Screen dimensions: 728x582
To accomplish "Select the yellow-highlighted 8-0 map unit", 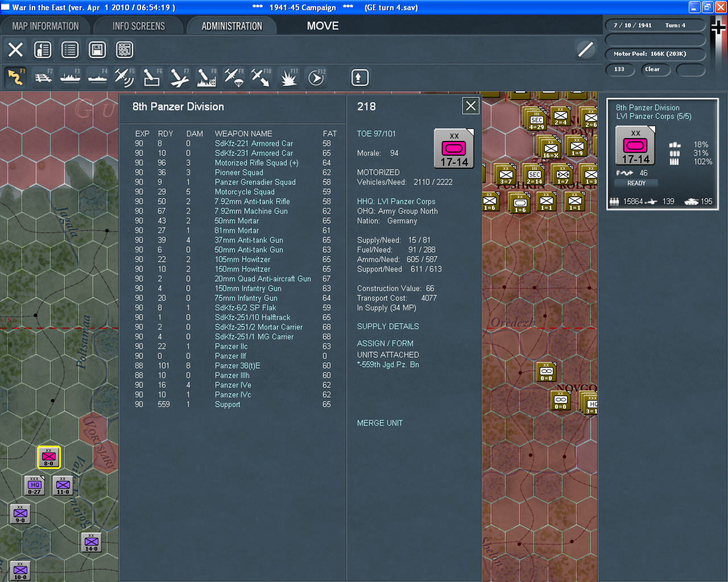I will coord(49,457).
